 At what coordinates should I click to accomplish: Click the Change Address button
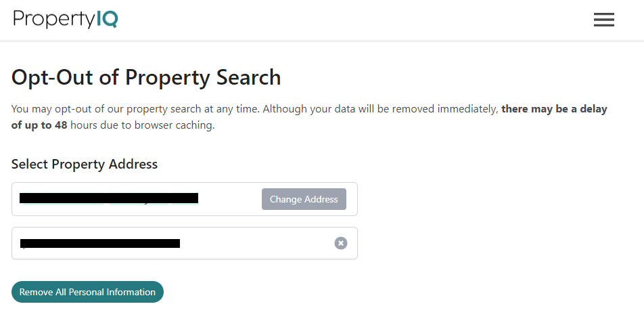304,199
